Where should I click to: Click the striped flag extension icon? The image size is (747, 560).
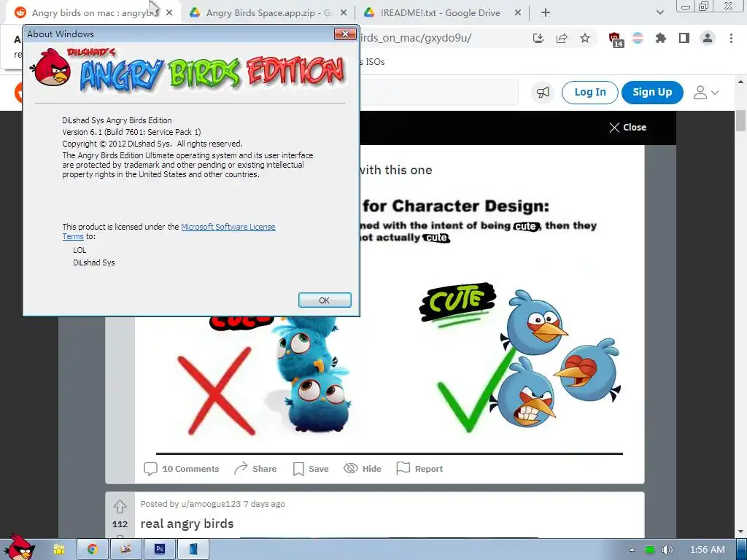point(638,39)
